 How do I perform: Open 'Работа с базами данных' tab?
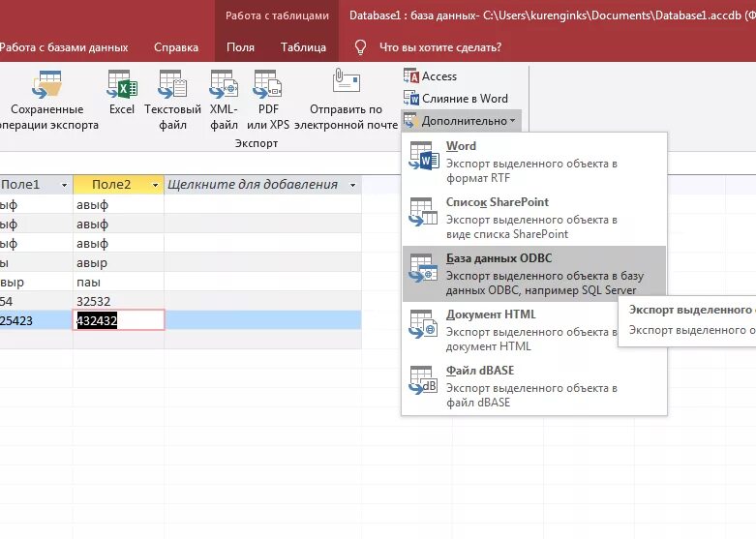pos(64,47)
